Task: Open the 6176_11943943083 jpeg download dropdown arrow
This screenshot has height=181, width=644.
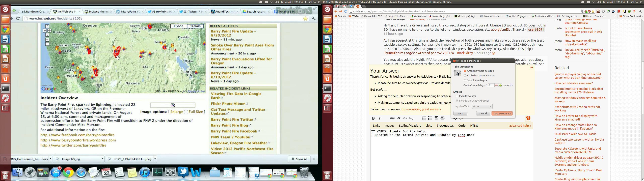Action: [x=155, y=159]
